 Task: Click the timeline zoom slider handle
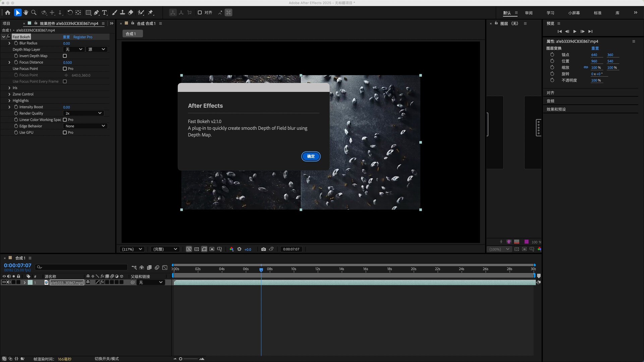(x=180, y=359)
